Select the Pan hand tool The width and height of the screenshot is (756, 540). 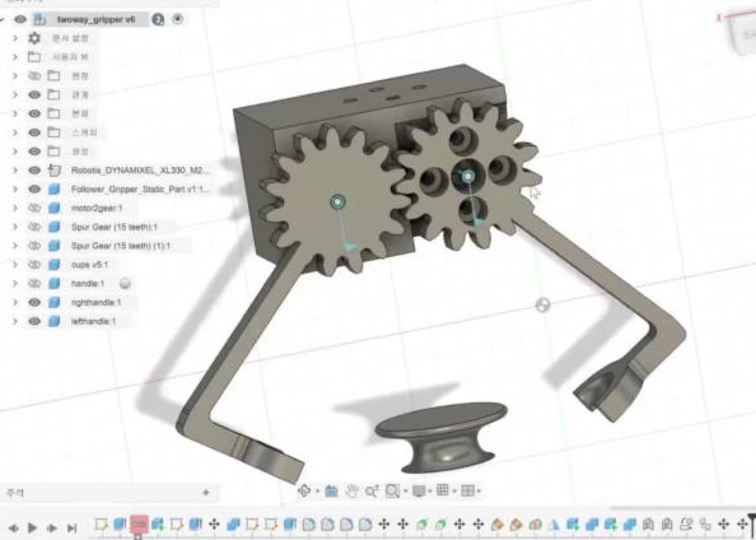pos(352,491)
